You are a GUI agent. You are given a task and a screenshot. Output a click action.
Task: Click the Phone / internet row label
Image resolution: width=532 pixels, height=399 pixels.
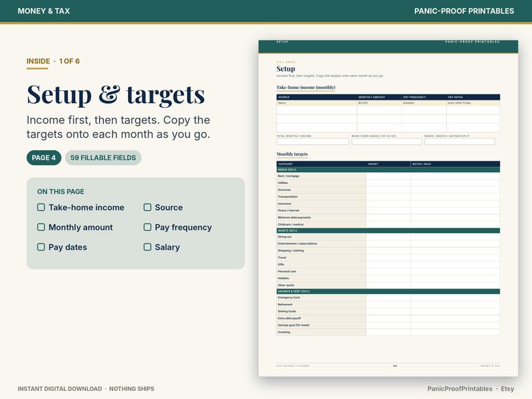coord(288,210)
